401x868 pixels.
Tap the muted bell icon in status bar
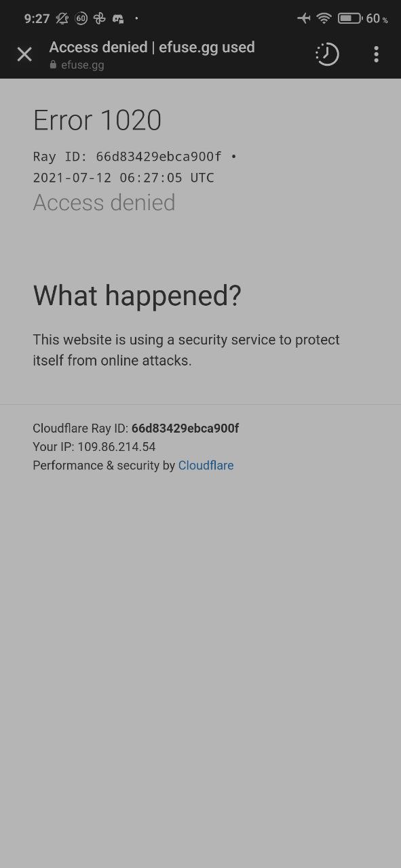click(x=62, y=18)
